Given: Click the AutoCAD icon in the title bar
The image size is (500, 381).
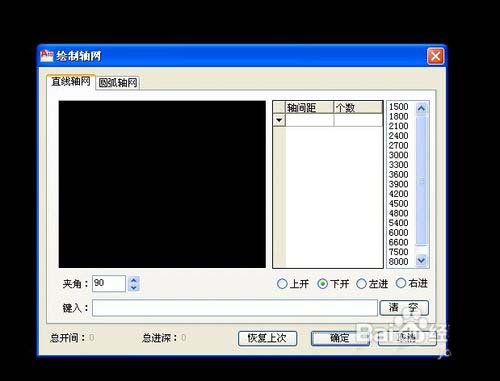Looking at the screenshot, I should [x=47, y=56].
